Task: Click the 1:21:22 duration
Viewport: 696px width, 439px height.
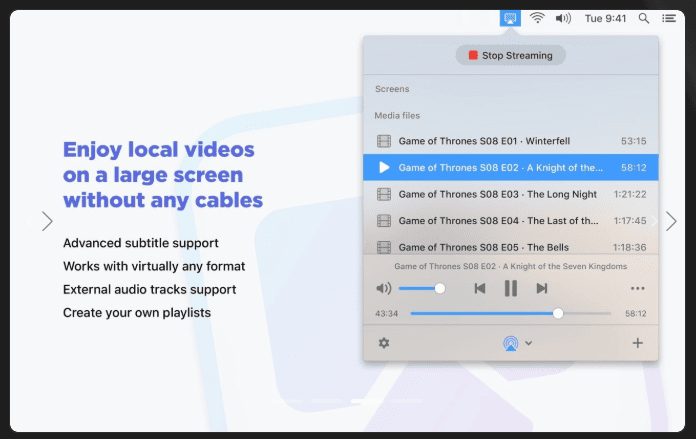Action: [x=630, y=194]
